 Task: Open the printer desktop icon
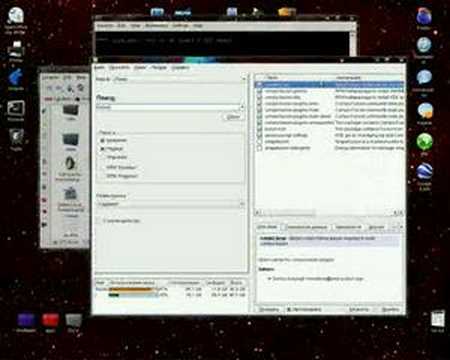click(16, 49)
